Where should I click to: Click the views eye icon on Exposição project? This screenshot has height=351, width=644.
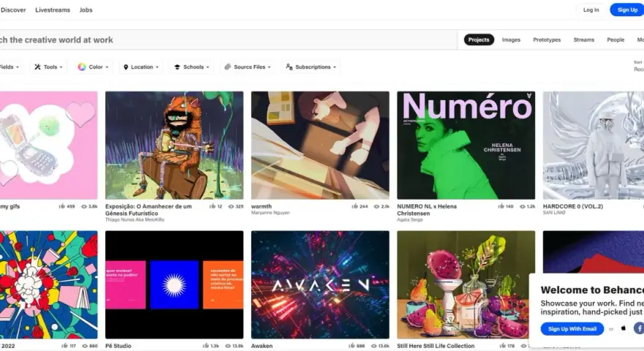pyautogui.click(x=231, y=206)
